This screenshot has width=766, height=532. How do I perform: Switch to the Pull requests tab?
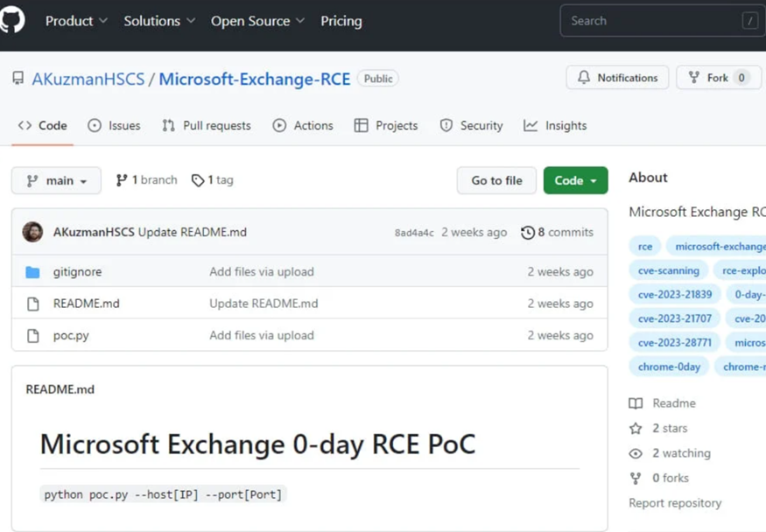click(x=207, y=126)
